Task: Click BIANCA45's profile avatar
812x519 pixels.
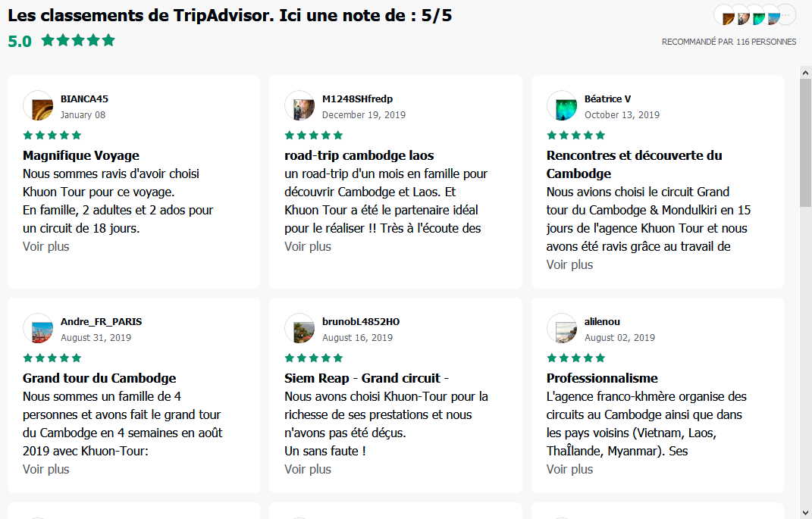Action: coord(38,106)
